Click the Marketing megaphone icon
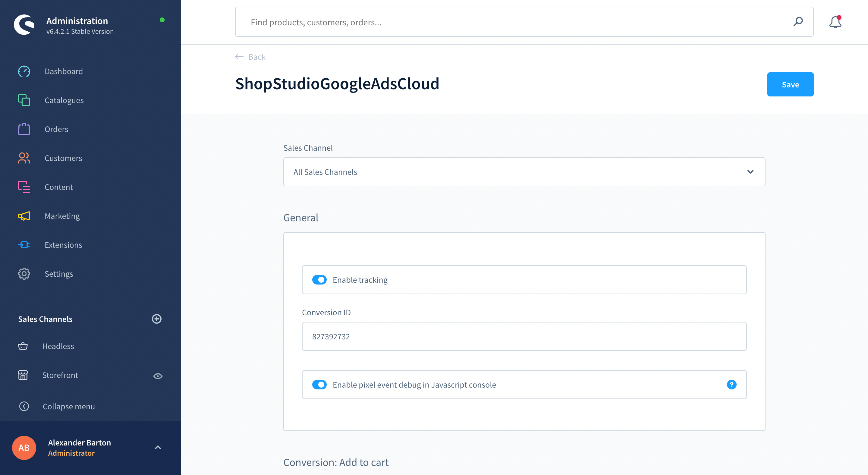Viewport: 868px width, 475px height. (x=24, y=216)
